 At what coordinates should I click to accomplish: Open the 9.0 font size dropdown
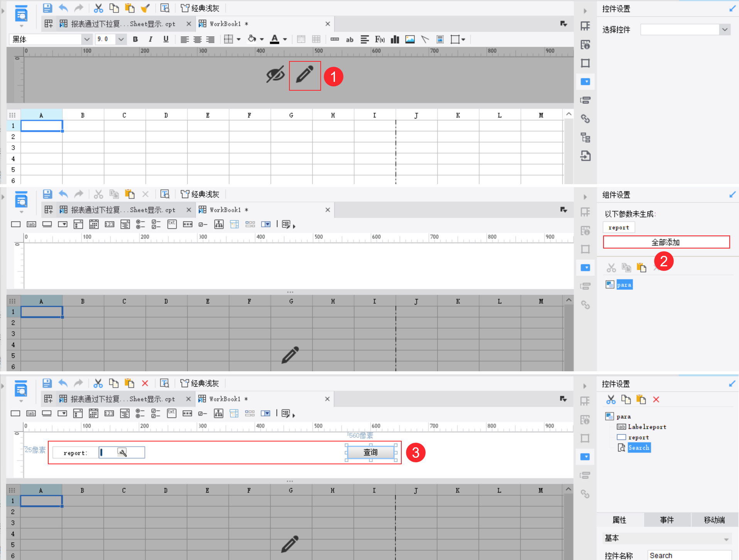121,39
